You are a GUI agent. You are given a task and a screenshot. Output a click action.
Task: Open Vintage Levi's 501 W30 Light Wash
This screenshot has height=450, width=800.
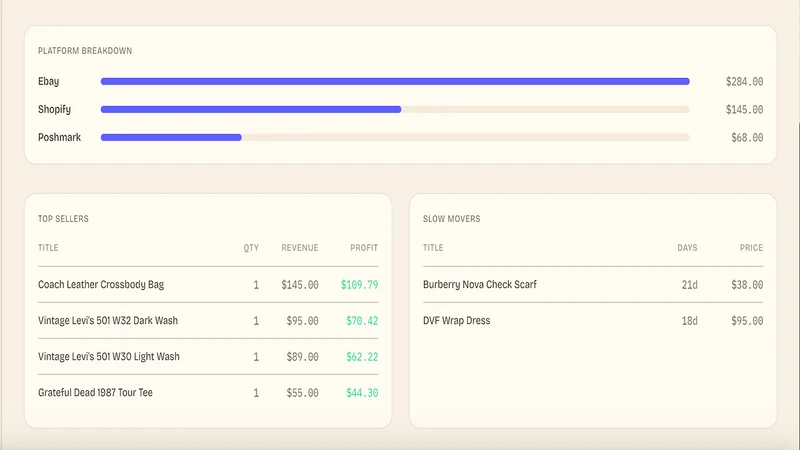pos(208,357)
